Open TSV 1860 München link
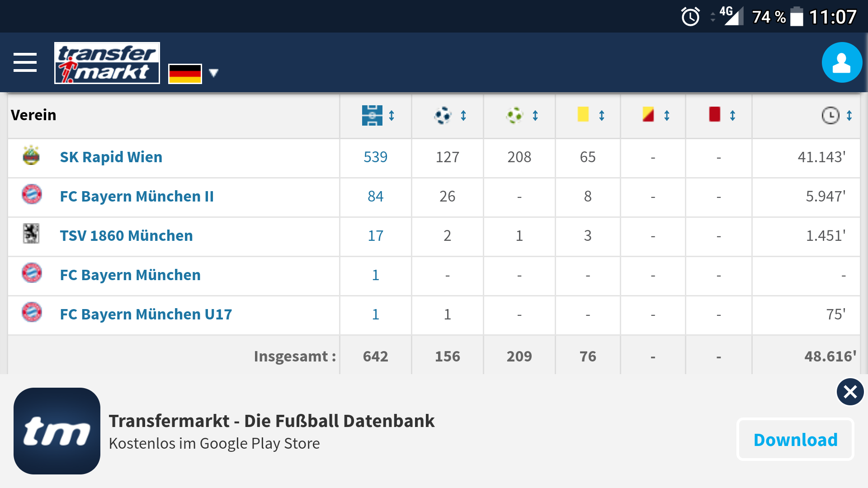 click(126, 236)
